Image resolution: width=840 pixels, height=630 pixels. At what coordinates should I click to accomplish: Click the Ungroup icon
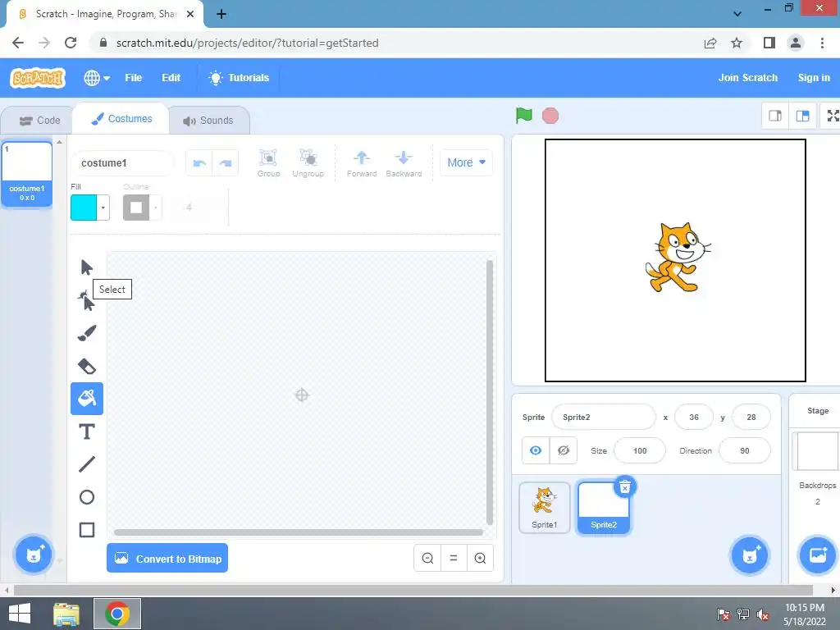click(x=308, y=163)
